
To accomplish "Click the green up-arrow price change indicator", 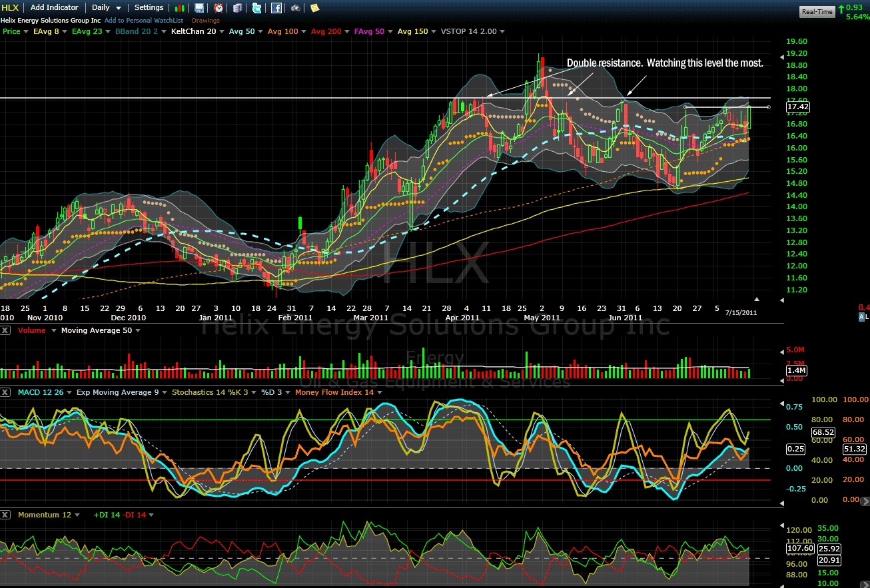I will point(841,9).
